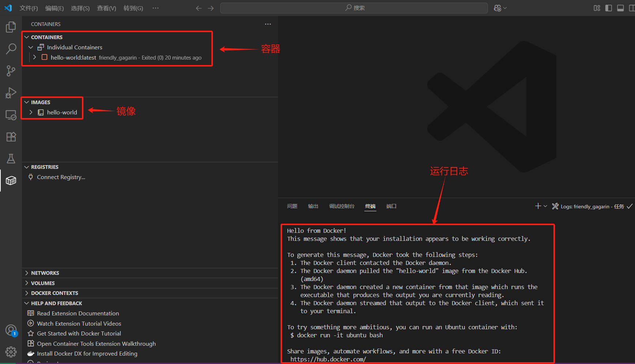Screen dimensions: 635x364
Task: Click Install Docker DX for Improved Editing
Action: (x=87, y=353)
